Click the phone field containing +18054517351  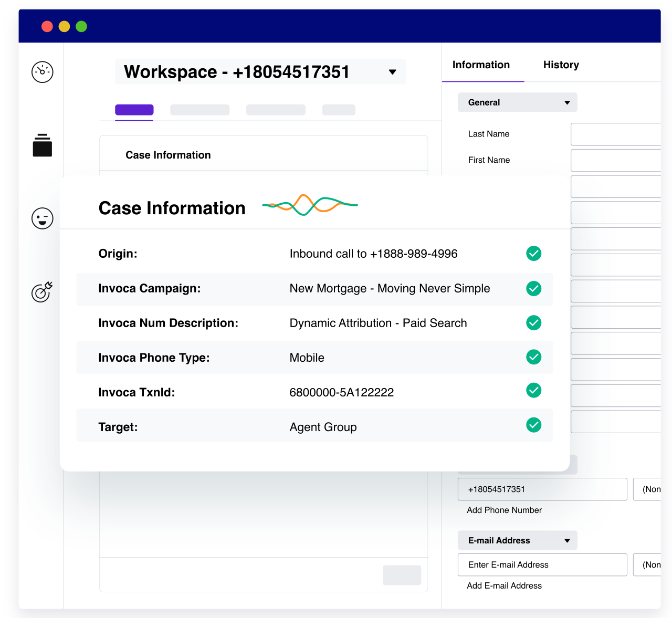(x=542, y=489)
